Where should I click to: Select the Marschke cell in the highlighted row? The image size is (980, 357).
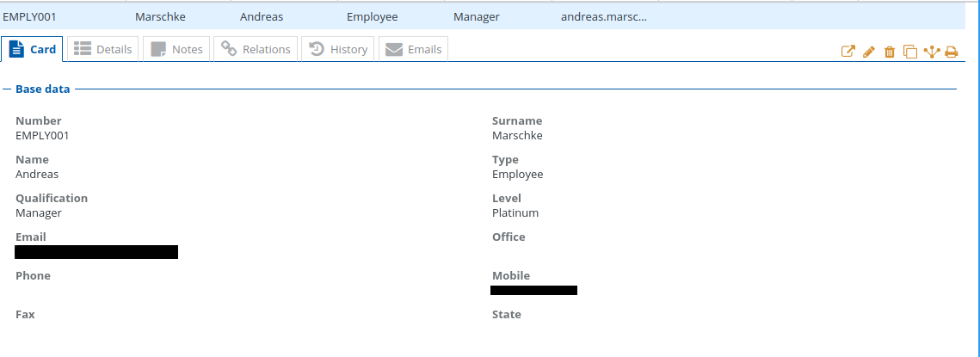point(160,16)
